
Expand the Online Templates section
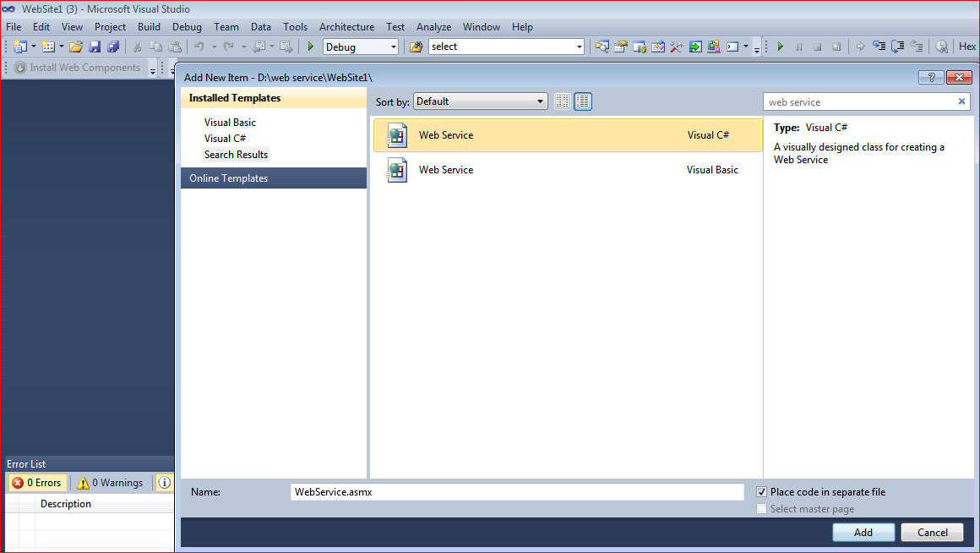(x=274, y=178)
